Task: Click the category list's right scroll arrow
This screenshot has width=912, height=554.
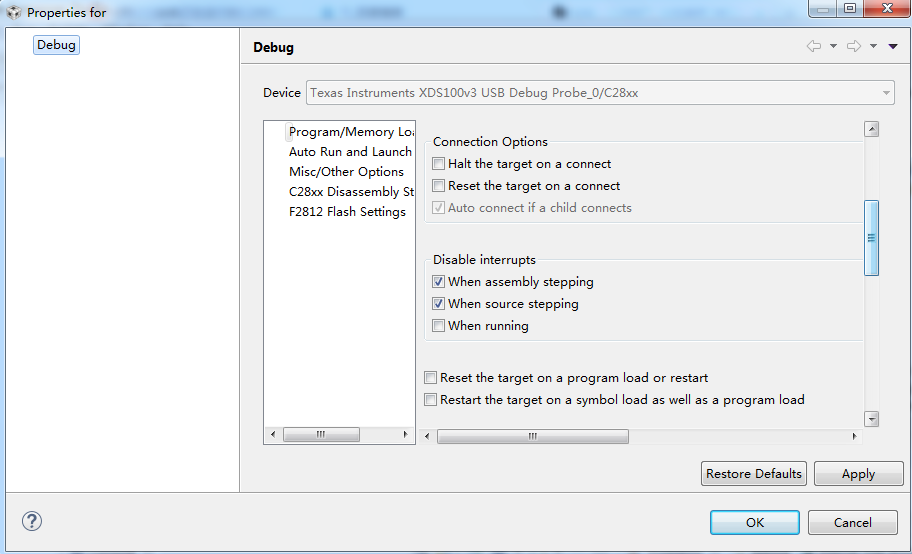Action: (x=405, y=435)
